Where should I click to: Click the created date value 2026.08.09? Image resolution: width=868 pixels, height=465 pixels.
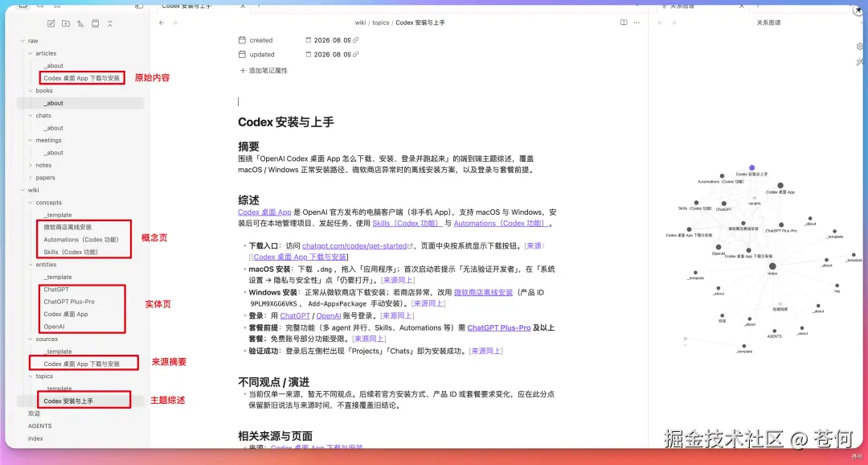click(x=332, y=40)
